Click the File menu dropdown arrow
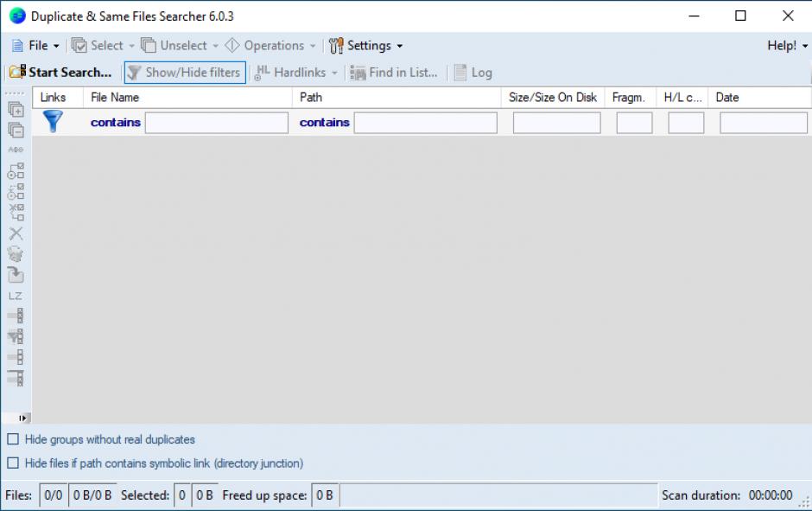The height and width of the screenshot is (511, 812). click(x=56, y=46)
